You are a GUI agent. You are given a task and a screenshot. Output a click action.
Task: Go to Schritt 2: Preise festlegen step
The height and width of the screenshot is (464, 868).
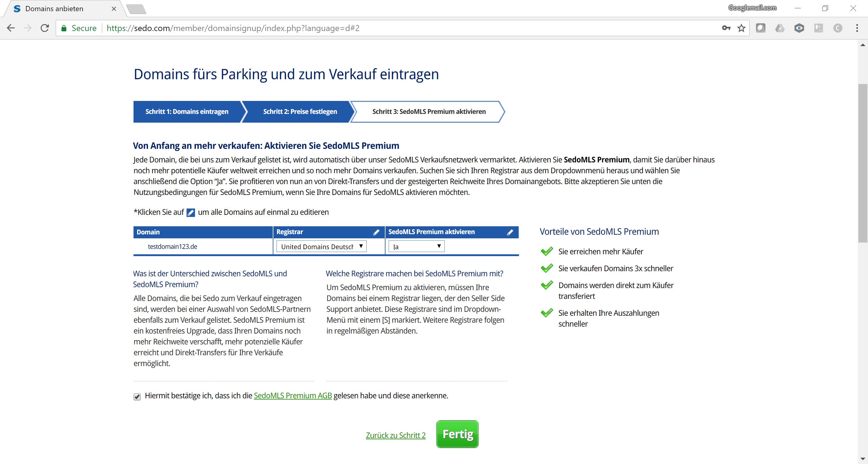click(300, 111)
